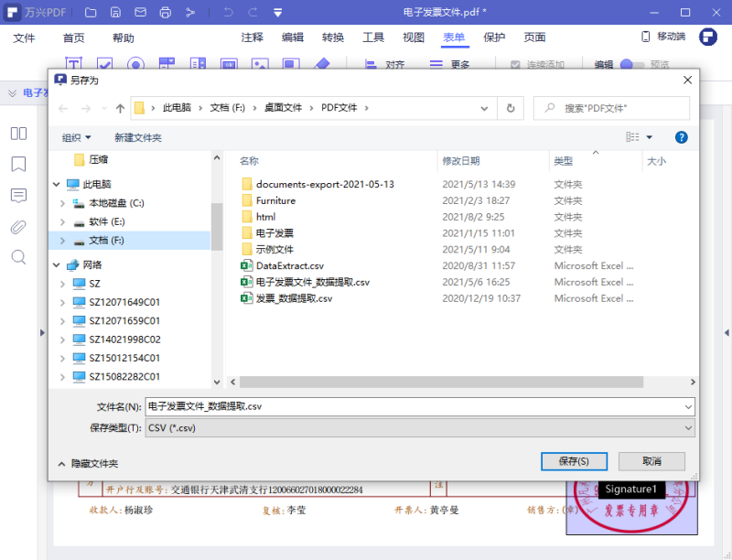Select the text field form tool
Screen dimensions: 732x560
point(75,64)
